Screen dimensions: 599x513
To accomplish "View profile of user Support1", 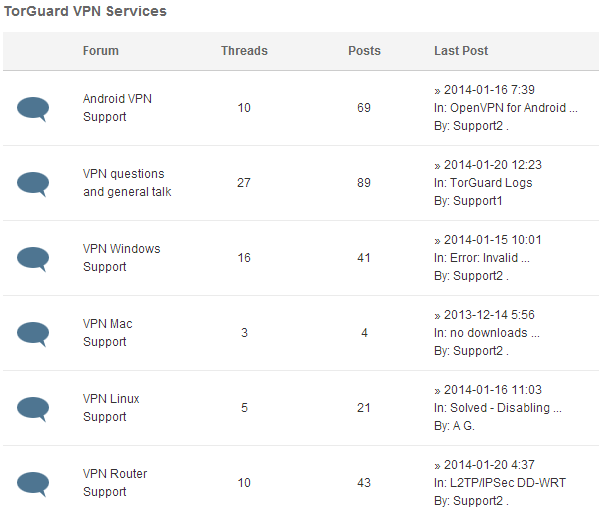I will (x=478, y=201).
